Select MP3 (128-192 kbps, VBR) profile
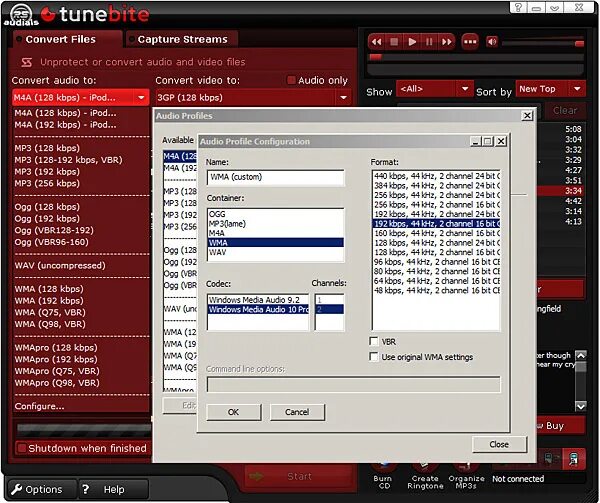 pyautogui.click(x=68, y=160)
